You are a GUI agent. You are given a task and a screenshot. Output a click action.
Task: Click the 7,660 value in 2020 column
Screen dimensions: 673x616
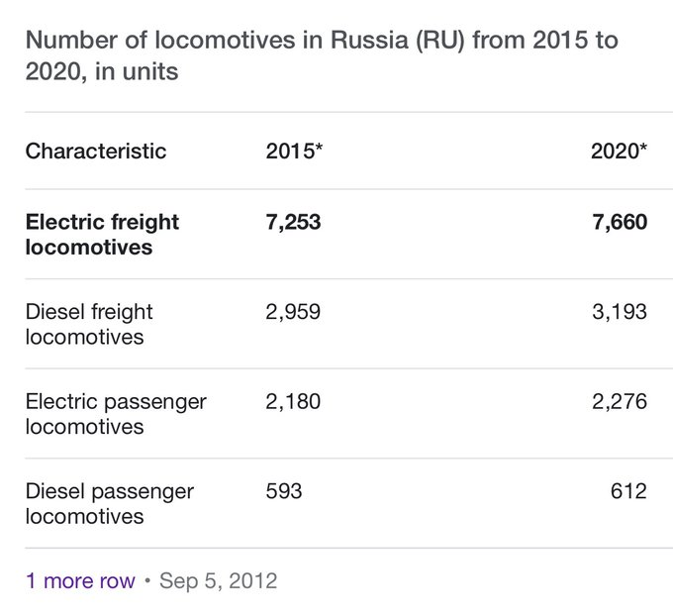[620, 223]
